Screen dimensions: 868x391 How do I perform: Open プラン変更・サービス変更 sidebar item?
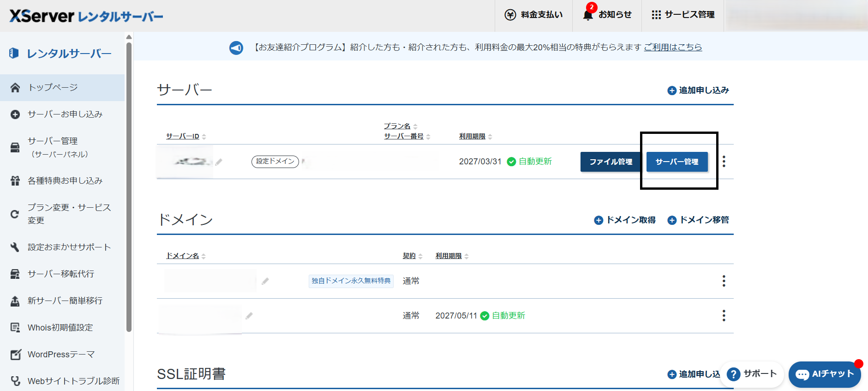[x=62, y=214]
